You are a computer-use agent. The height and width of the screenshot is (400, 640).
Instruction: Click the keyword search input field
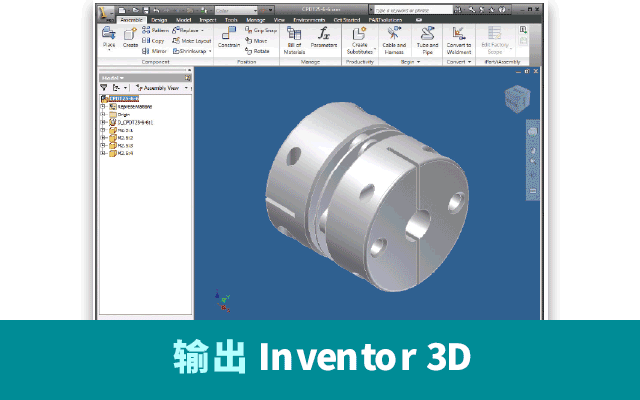pyautogui.click(x=413, y=10)
